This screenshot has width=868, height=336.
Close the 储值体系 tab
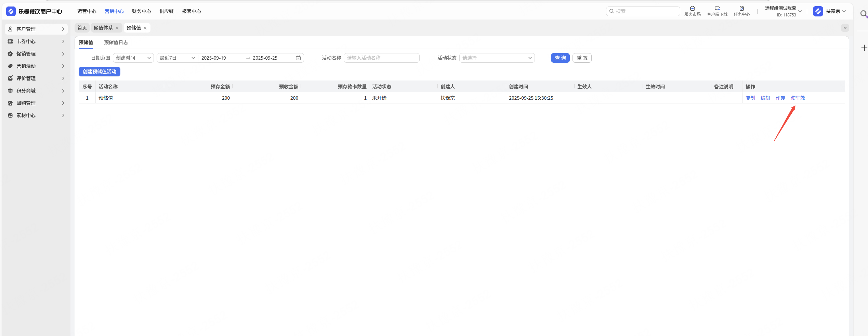pyautogui.click(x=117, y=28)
